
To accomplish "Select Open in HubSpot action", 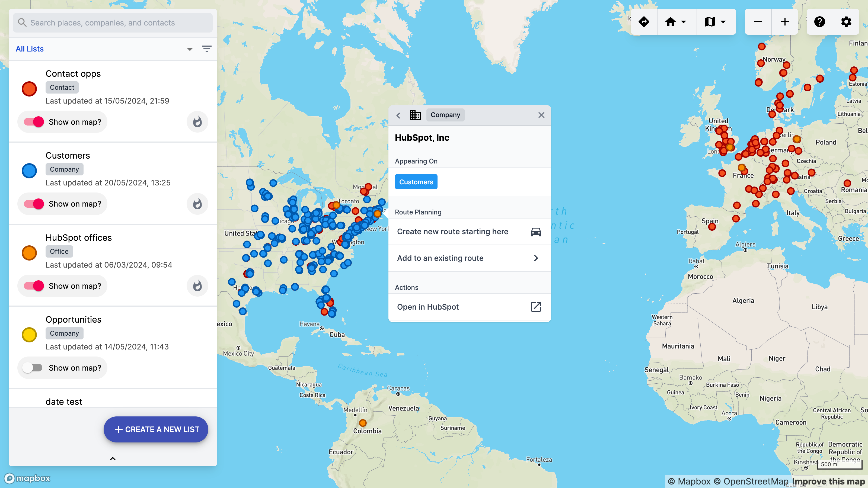I will 470,307.
